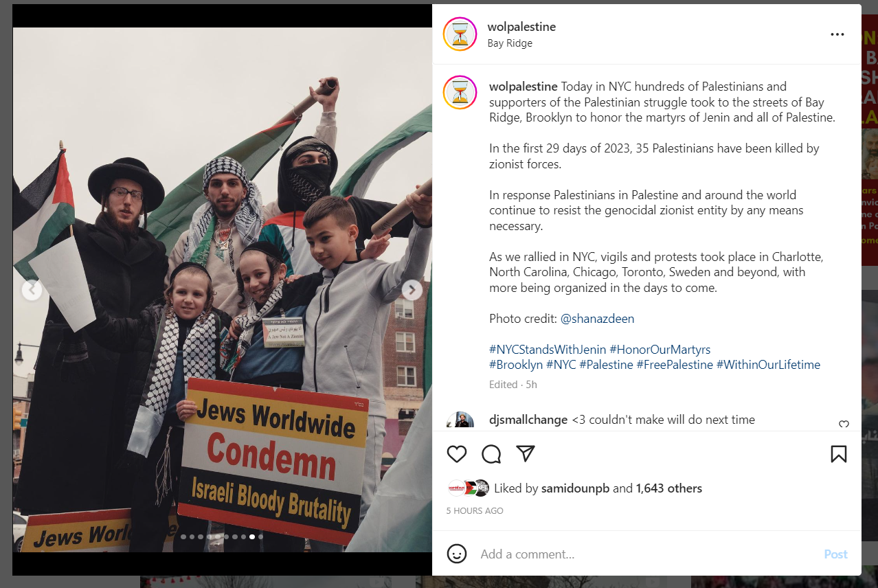Like the post with the heart icon
878x588 pixels.
pyautogui.click(x=457, y=454)
